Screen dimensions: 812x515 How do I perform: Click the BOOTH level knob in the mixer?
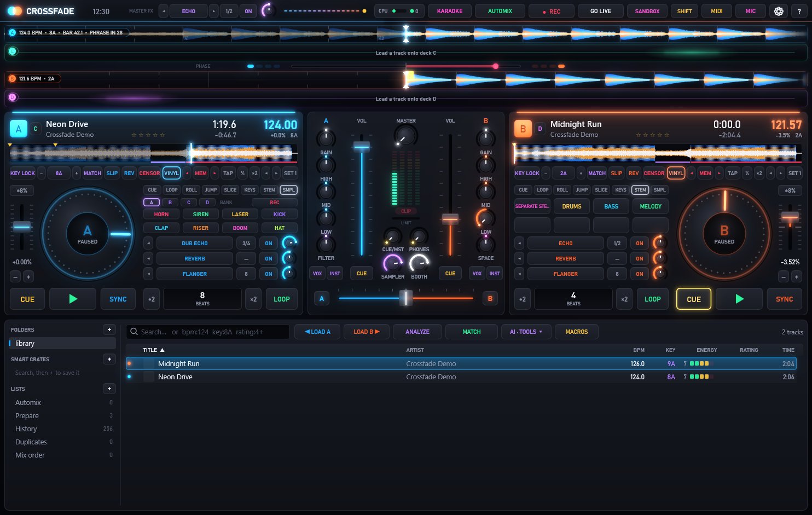419,264
